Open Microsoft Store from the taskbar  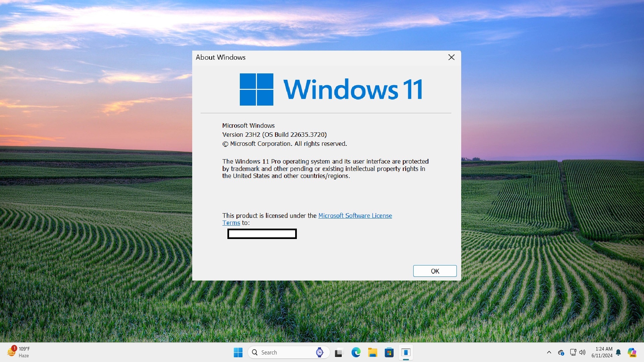[x=389, y=352]
